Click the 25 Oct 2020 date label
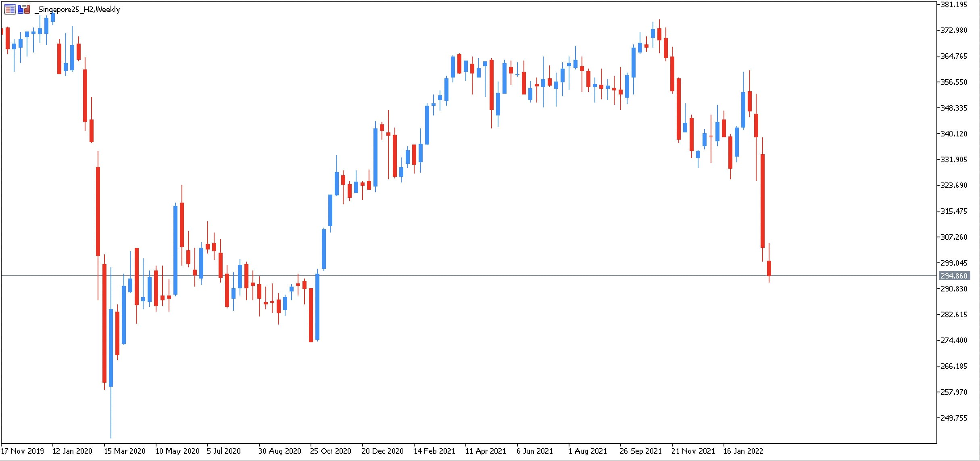This screenshot has height=461, width=980. (331, 451)
